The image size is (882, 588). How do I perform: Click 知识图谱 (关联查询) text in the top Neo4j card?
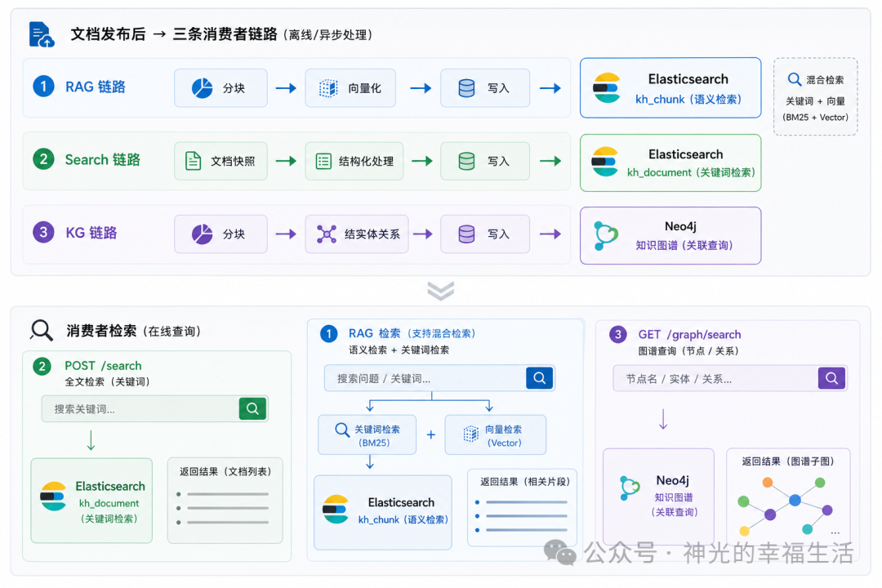point(684,245)
